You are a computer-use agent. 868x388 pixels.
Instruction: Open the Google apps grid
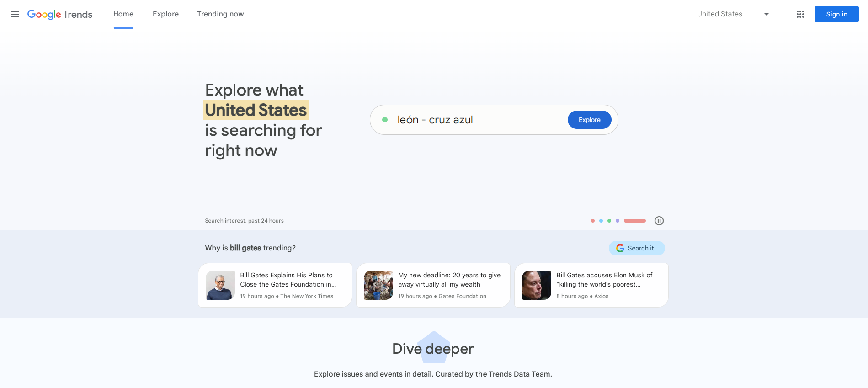point(800,14)
